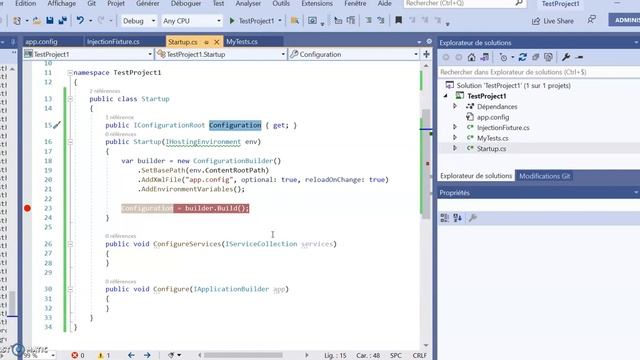Open the Any CPU platform dropdown
This screenshot has width=640, height=360.
191,21
